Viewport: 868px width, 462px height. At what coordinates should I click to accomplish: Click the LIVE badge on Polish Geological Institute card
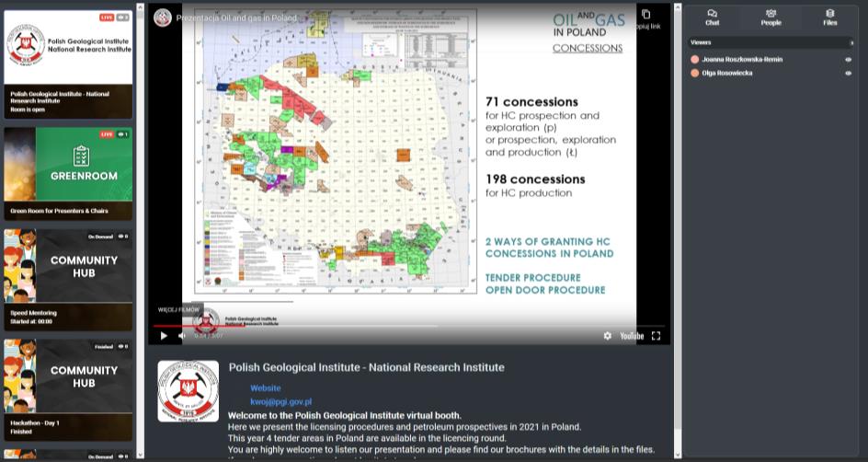click(107, 17)
